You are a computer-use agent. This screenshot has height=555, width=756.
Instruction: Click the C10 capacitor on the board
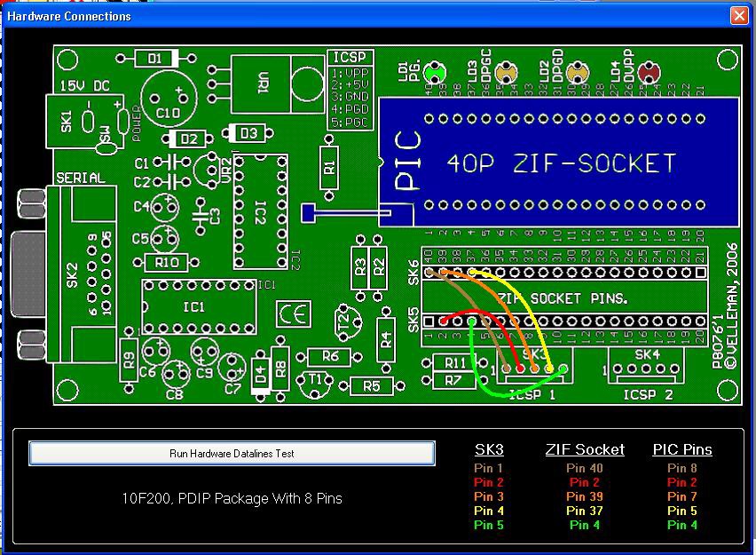(x=168, y=96)
